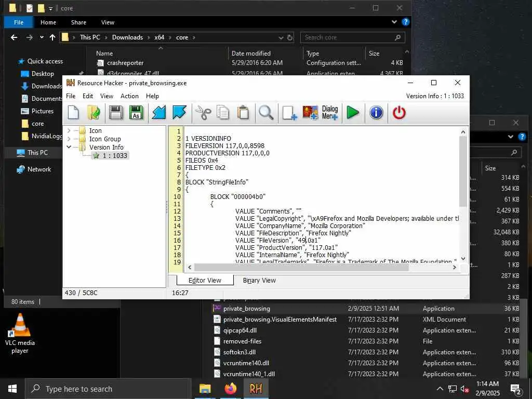Open the Action menu
Image resolution: width=532 pixels, height=399 pixels.
129,96
